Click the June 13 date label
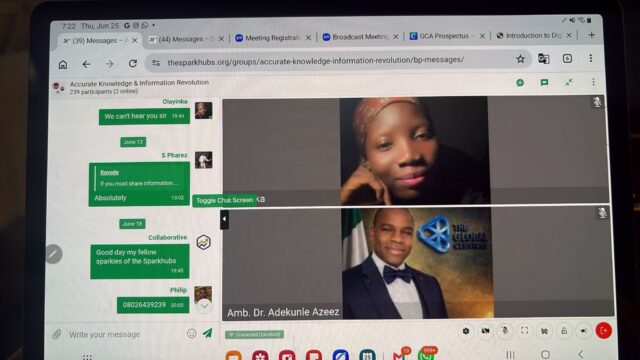 133,142
